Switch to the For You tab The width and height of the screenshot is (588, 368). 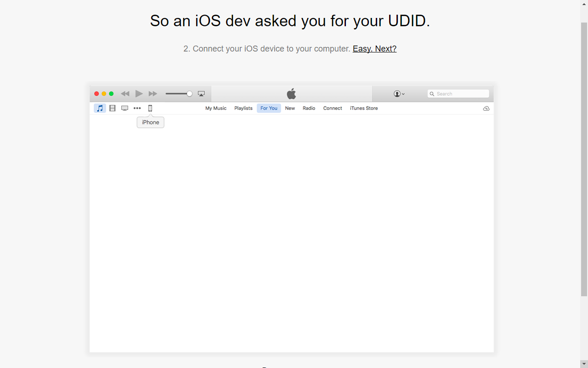pos(269,108)
